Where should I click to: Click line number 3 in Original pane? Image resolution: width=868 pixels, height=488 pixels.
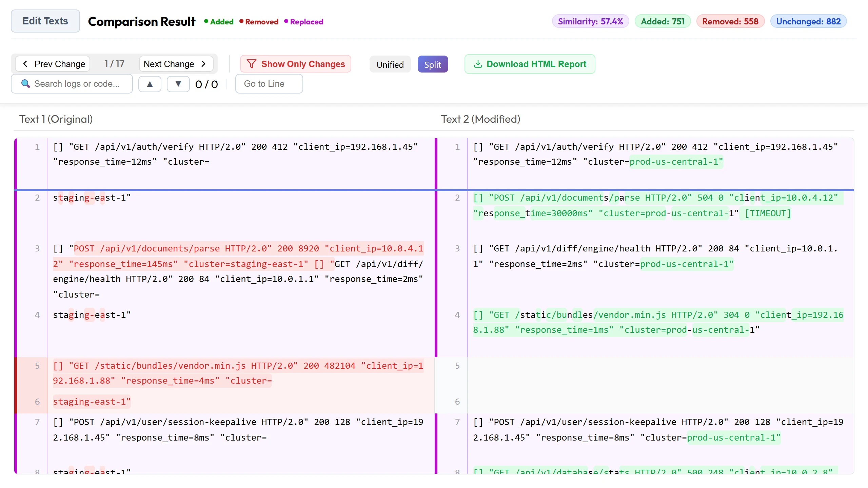pos(37,248)
